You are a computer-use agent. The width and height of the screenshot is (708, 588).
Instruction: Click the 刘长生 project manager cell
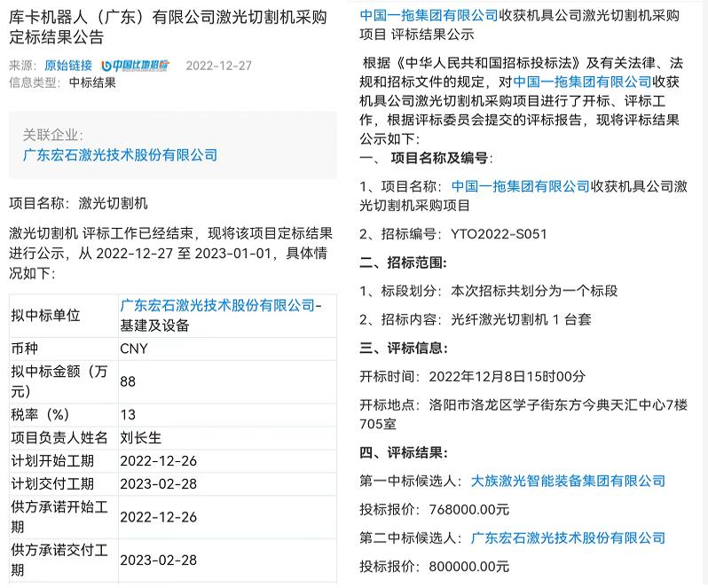141,437
